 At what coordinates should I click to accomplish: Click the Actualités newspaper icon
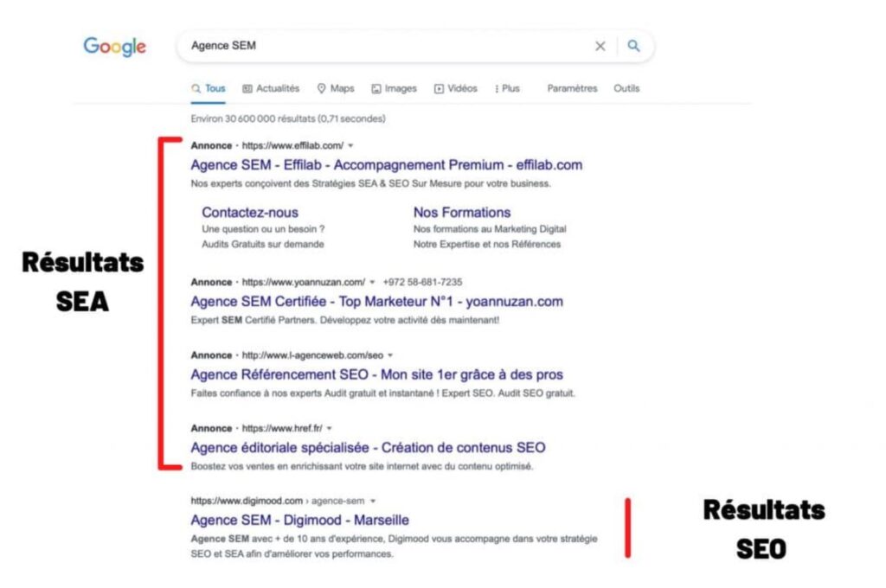coord(247,89)
